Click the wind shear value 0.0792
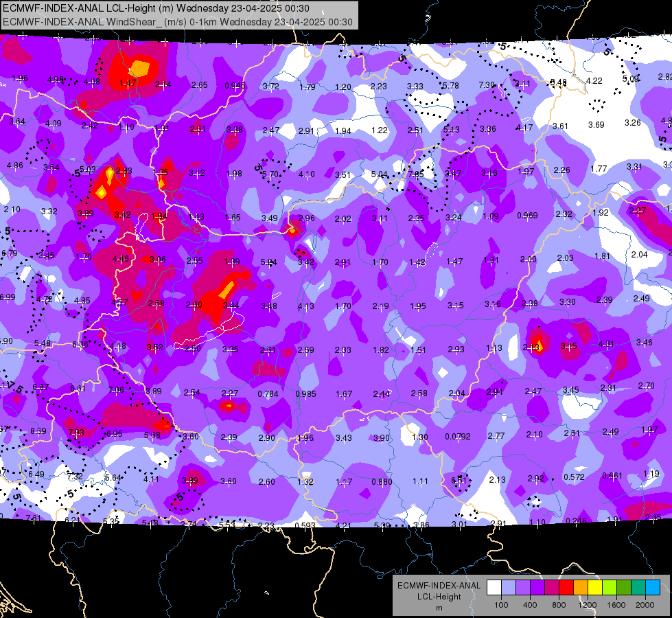Viewport: 672px width, 618px height. (x=458, y=437)
